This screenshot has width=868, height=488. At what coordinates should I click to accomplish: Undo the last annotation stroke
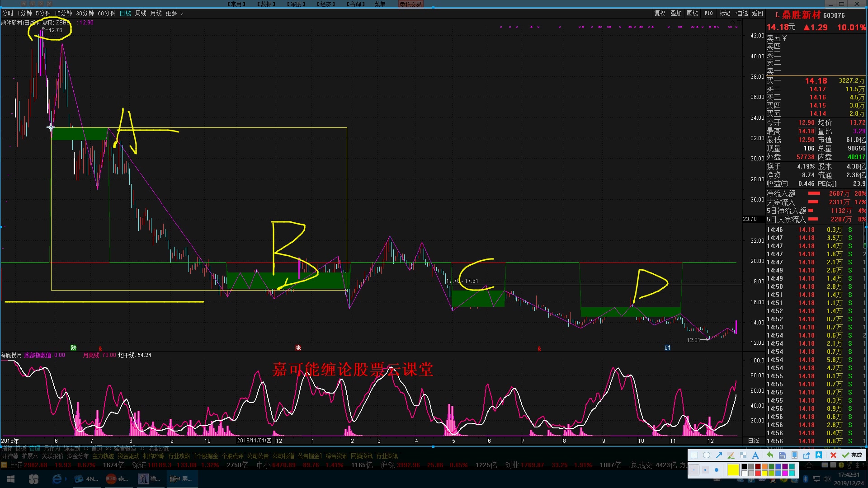770,455
